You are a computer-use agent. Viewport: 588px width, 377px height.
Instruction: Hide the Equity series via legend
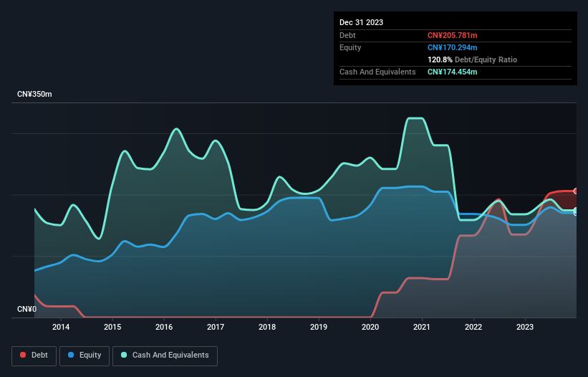click(85, 355)
